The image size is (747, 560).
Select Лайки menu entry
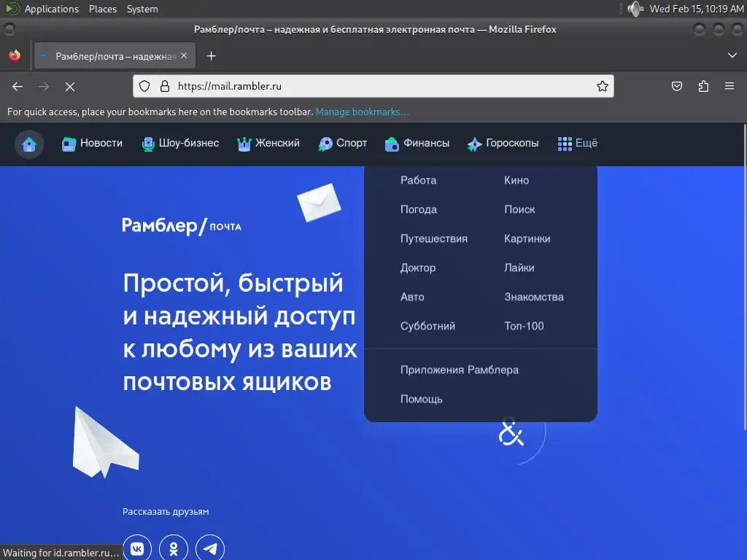point(519,268)
